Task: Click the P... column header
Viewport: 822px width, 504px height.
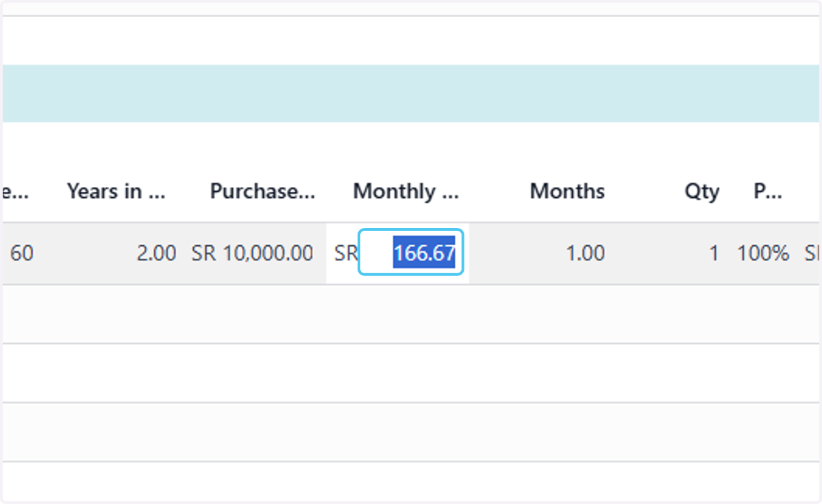Action: point(768,191)
